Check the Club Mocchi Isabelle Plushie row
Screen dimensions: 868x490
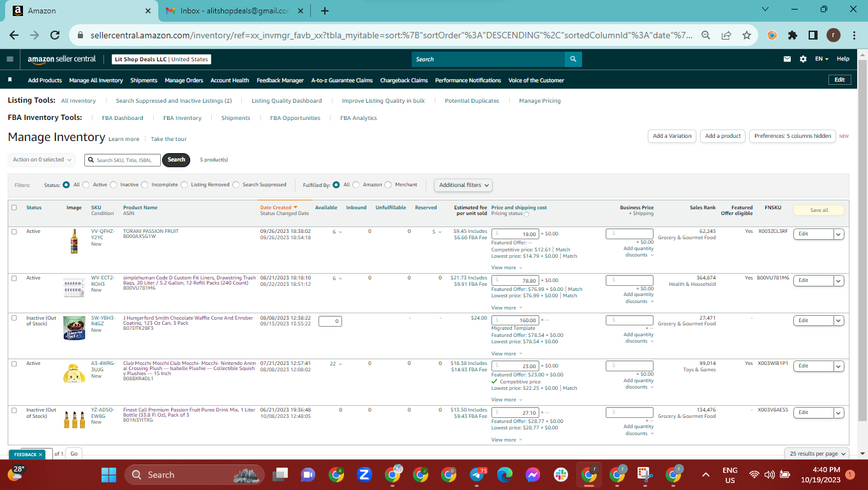coord(14,364)
